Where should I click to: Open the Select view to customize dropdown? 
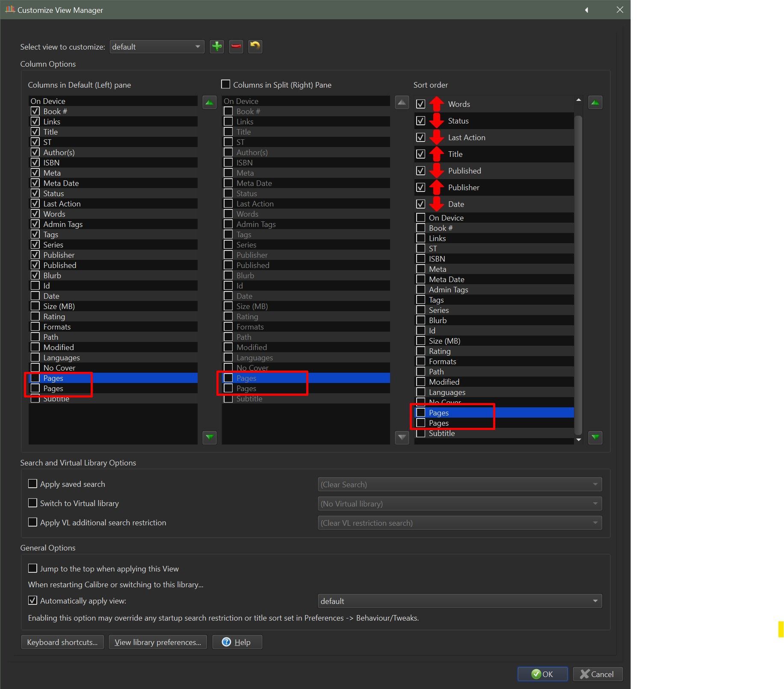pos(157,47)
